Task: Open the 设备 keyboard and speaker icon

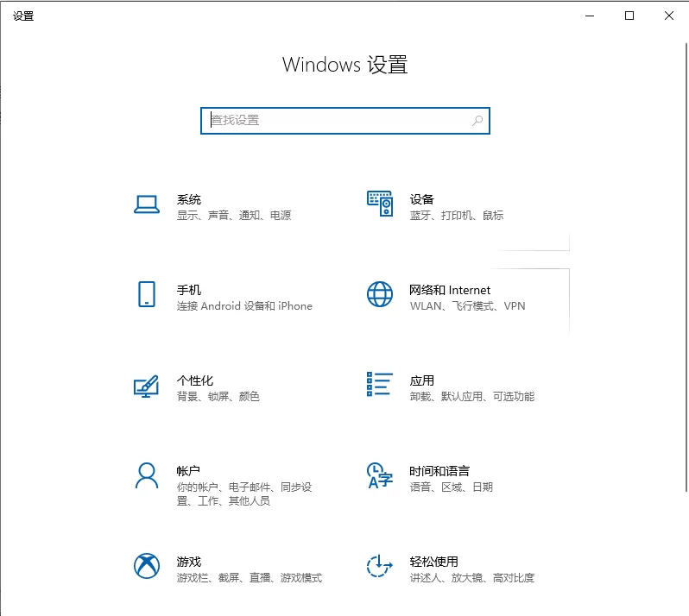Action: pyautogui.click(x=380, y=204)
